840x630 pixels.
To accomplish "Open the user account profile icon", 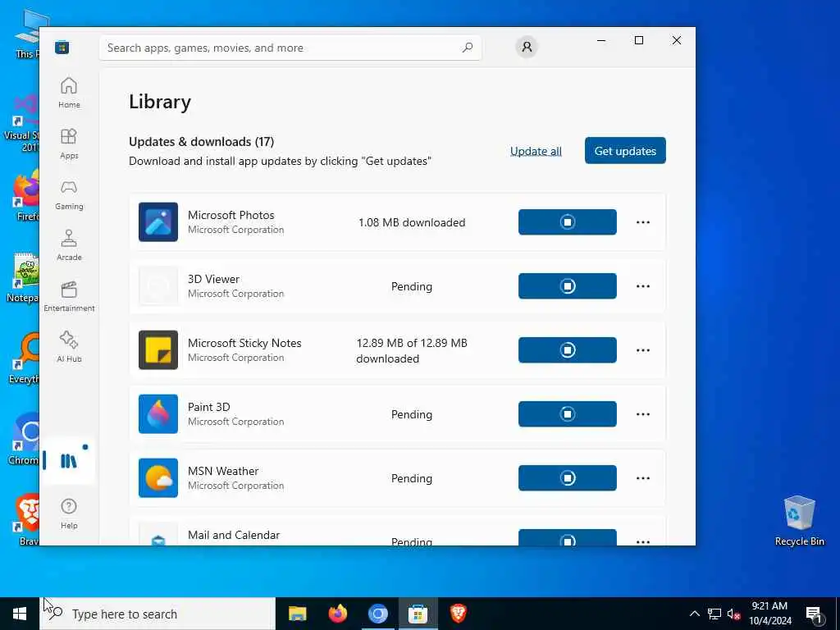I will click(x=527, y=47).
